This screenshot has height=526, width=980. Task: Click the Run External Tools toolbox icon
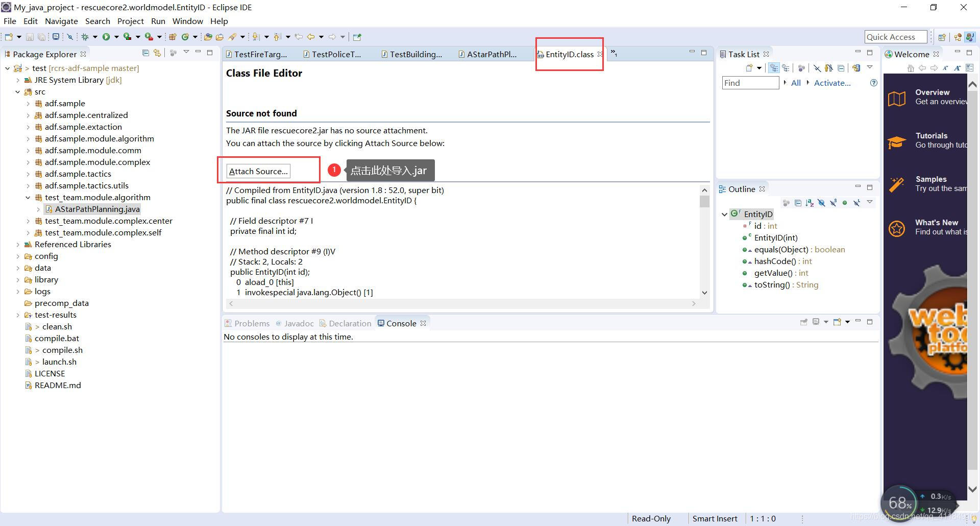149,37
